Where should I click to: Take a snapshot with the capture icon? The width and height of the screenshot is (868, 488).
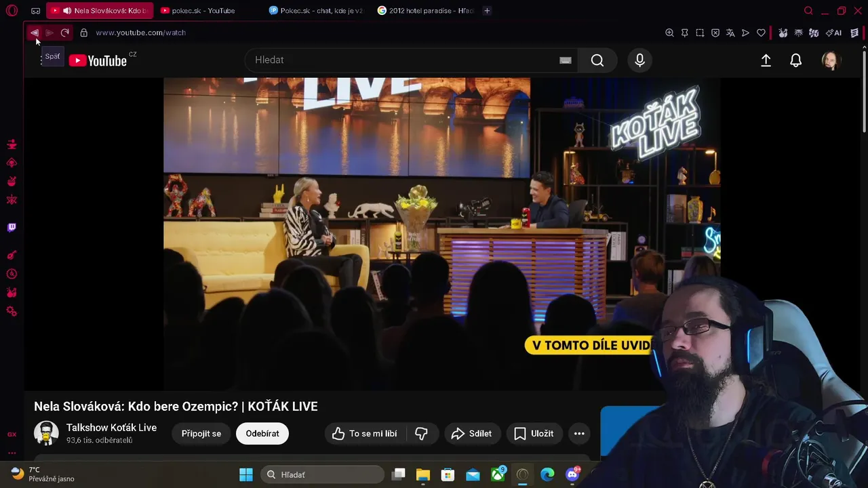[700, 33]
